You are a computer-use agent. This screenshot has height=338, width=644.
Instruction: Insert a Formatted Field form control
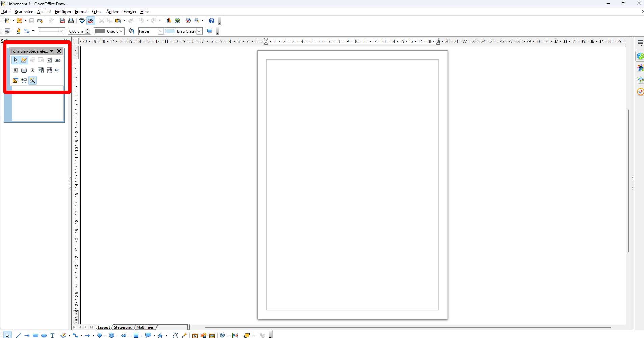click(16, 70)
